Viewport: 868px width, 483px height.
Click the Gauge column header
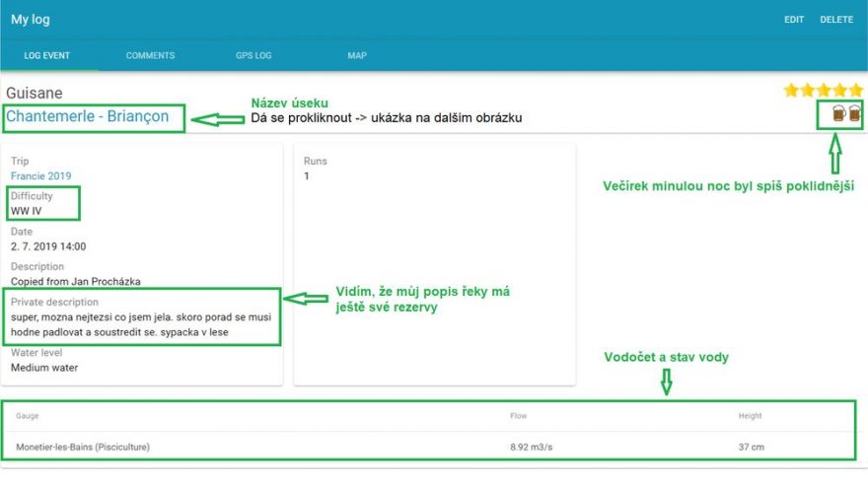[x=27, y=416]
